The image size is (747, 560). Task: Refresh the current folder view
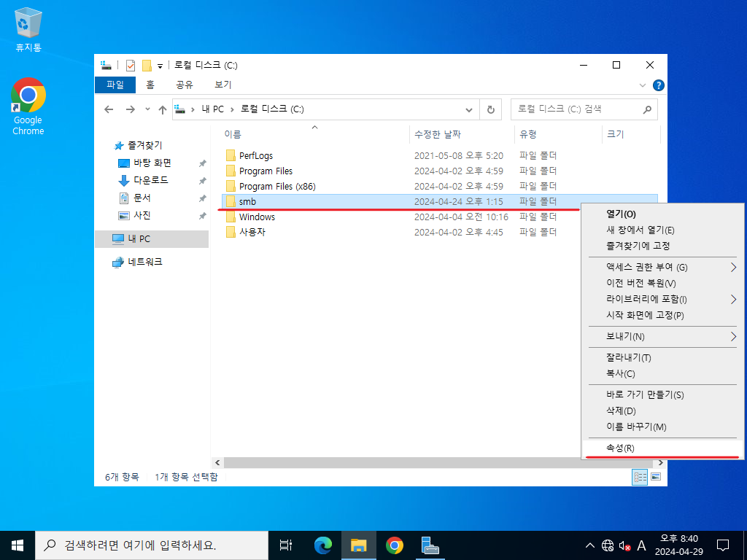pos(491,110)
